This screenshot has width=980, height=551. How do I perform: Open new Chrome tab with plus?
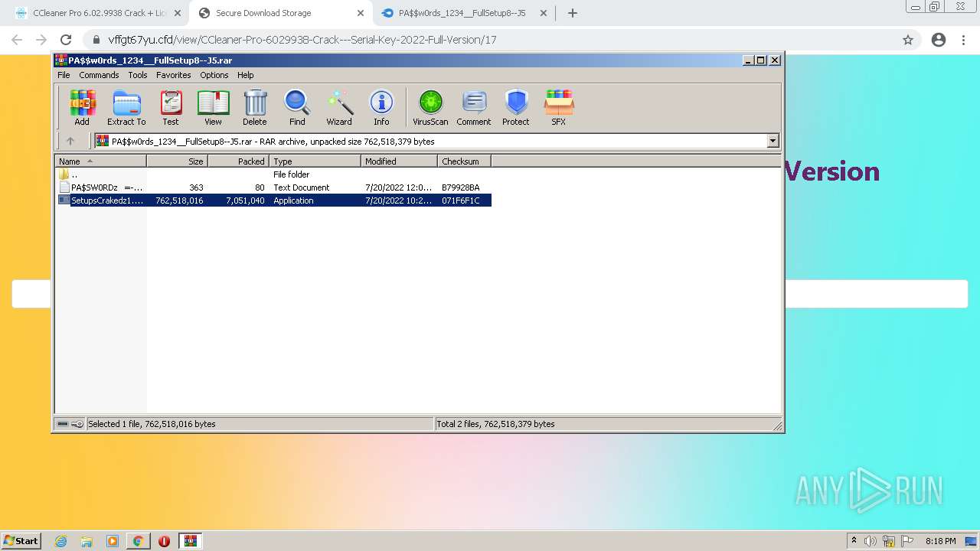[572, 13]
